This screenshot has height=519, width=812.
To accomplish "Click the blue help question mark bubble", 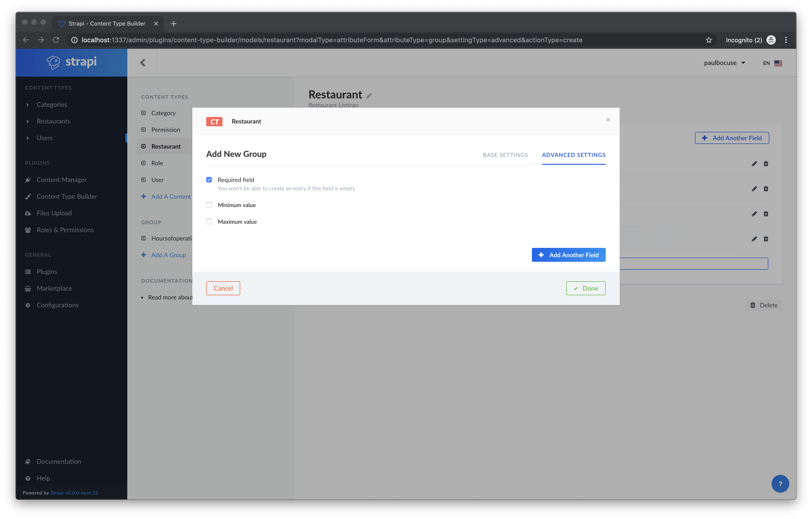I will click(780, 484).
